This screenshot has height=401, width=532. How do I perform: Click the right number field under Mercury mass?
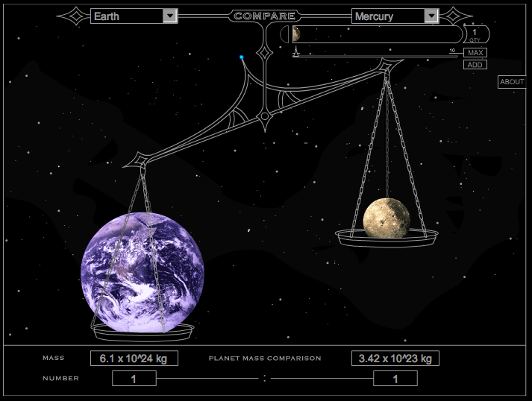coord(395,379)
